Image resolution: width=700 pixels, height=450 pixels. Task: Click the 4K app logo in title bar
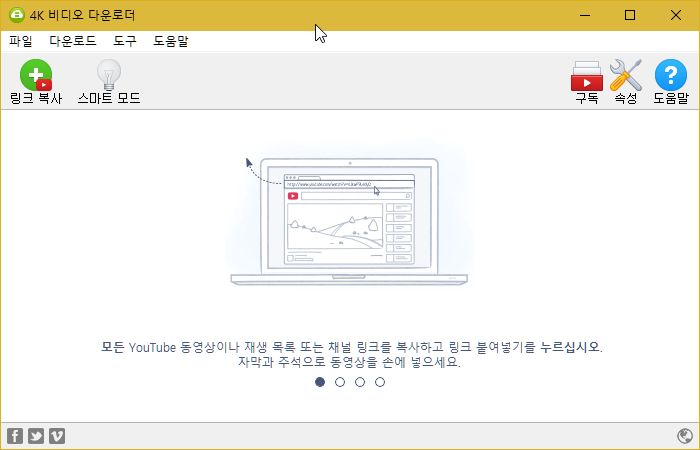[x=17, y=15]
